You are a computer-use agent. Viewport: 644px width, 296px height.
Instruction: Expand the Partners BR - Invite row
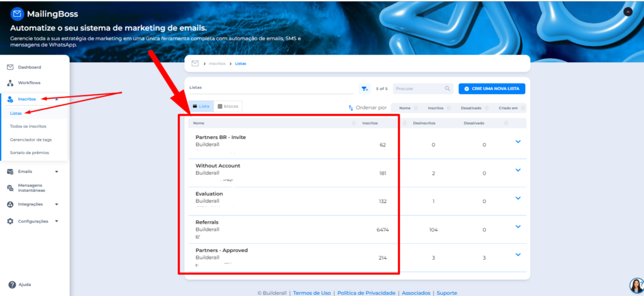point(518,141)
